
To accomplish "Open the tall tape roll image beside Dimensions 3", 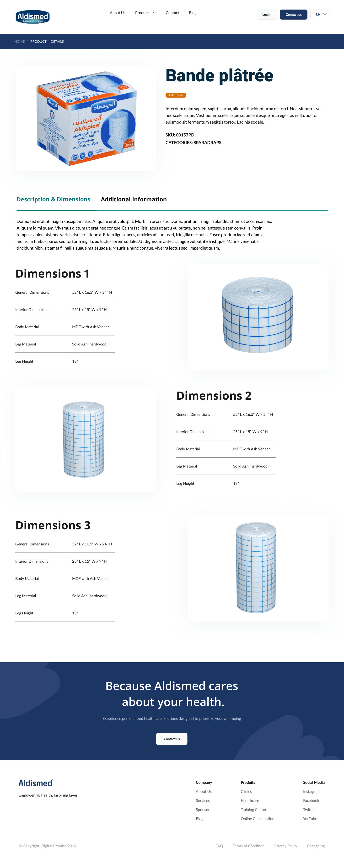I will click(258, 569).
